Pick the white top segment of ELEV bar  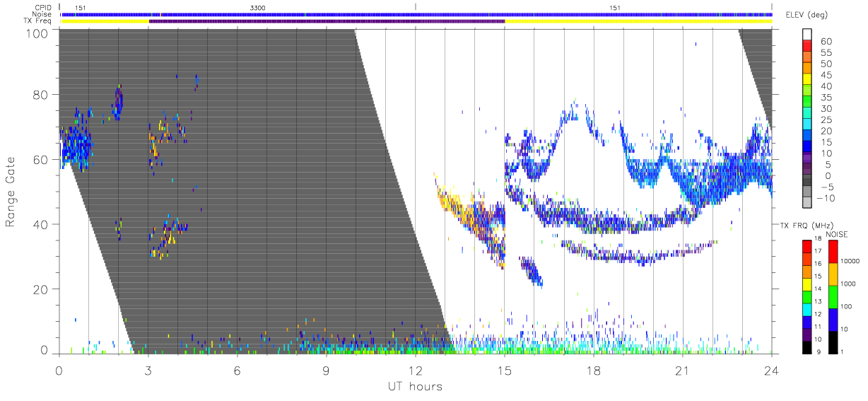pyautogui.click(x=807, y=34)
